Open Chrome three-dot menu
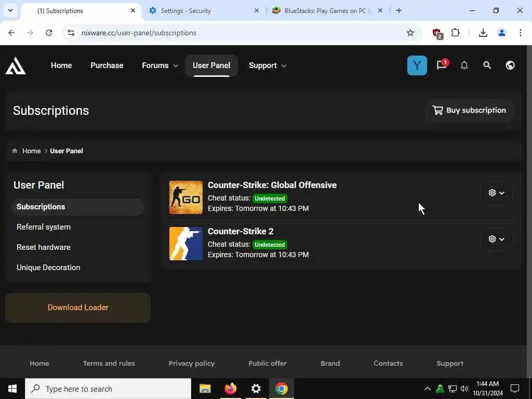 520,33
